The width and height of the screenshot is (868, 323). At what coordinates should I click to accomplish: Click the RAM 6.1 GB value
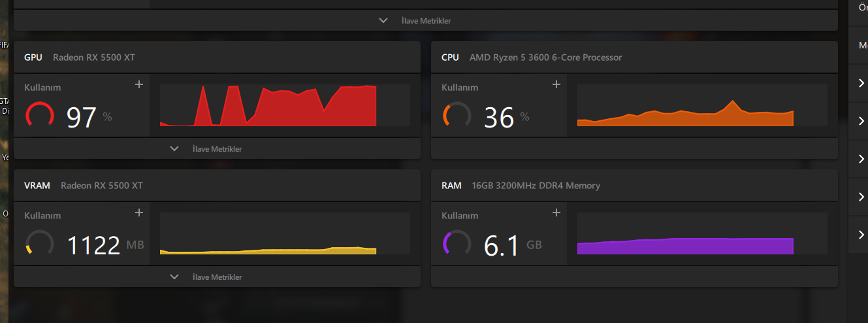click(513, 245)
